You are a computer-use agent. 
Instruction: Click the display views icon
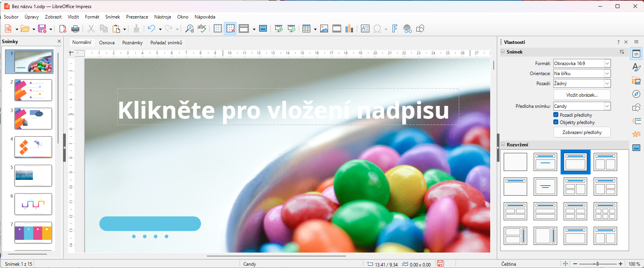coord(244,28)
